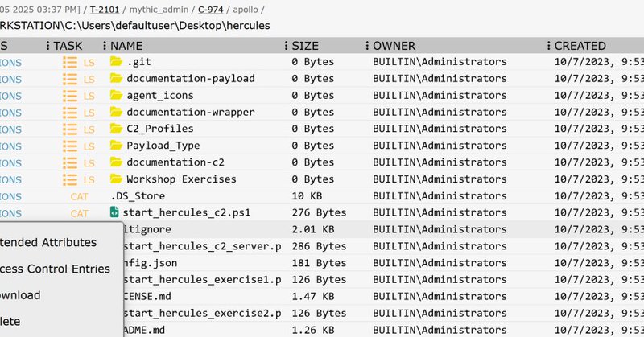Open task link T-2101
Viewport: 644px width, 337px height.
[105, 10]
